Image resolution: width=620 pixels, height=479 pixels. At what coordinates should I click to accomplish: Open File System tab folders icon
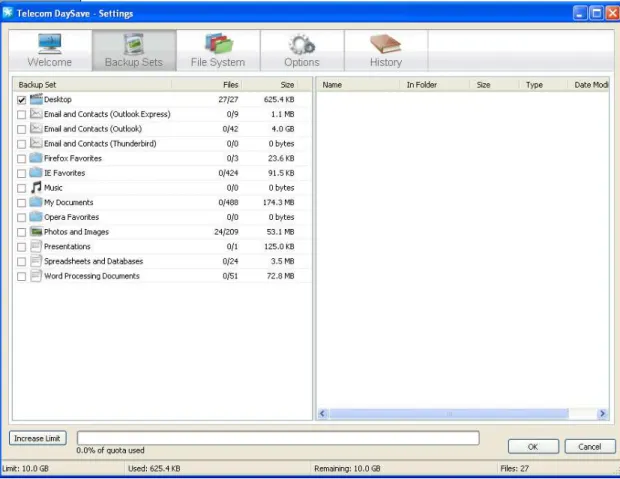219,43
